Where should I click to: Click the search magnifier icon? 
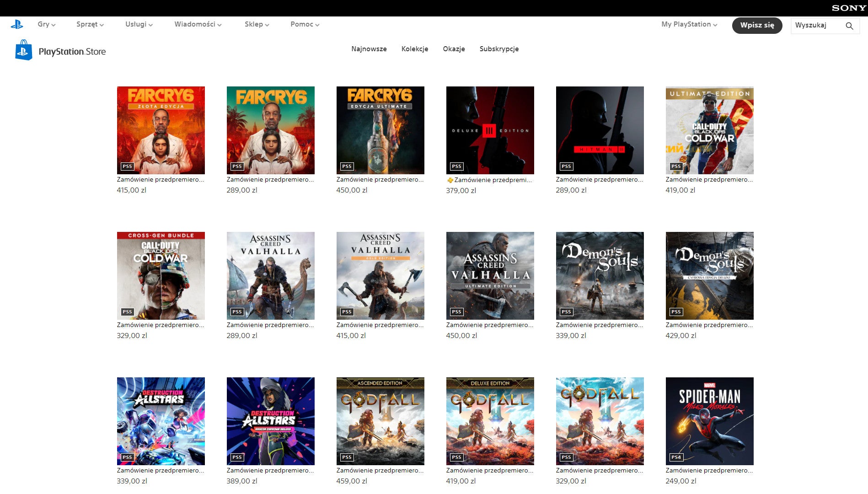coord(849,26)
